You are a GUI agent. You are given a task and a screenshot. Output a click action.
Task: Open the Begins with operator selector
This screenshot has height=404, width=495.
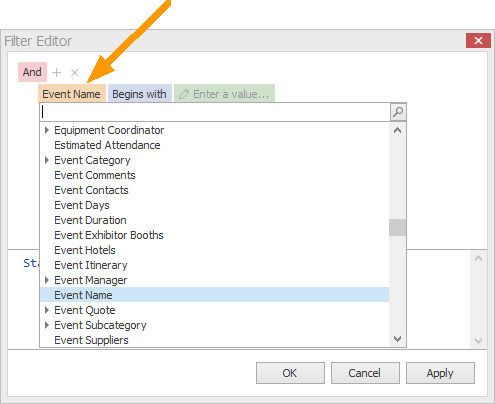139,94
